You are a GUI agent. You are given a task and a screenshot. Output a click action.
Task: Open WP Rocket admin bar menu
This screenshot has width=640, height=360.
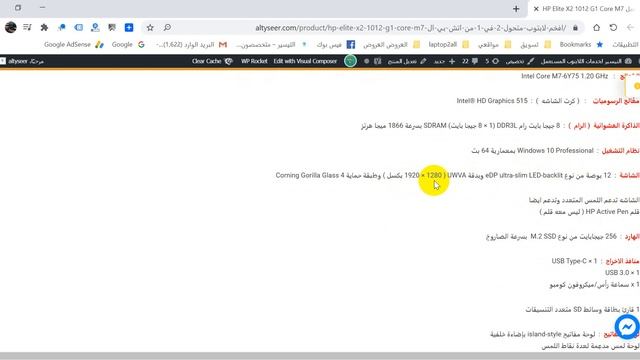click(254, 61)
